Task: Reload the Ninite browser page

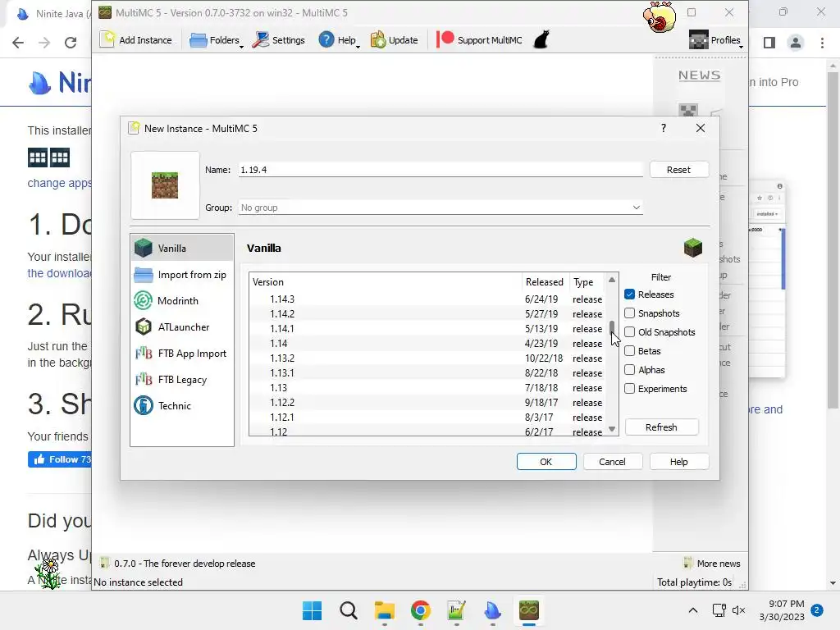Action: 71,43
